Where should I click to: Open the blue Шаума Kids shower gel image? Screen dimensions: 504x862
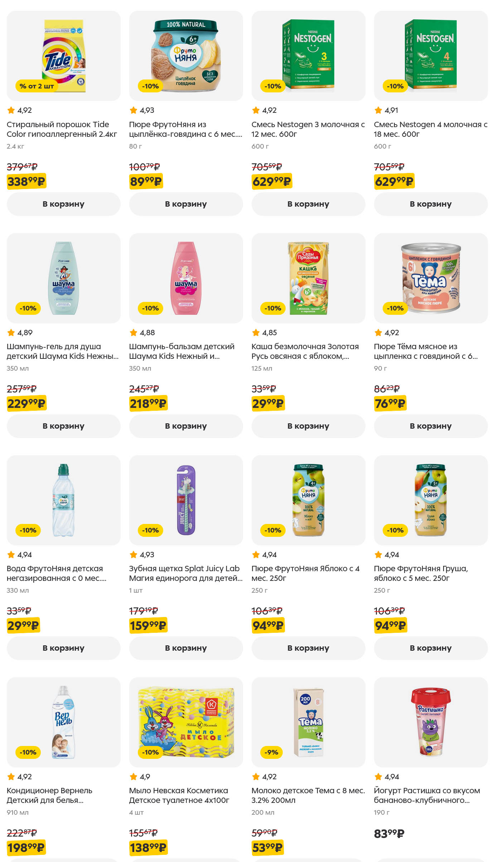(63, 278)
